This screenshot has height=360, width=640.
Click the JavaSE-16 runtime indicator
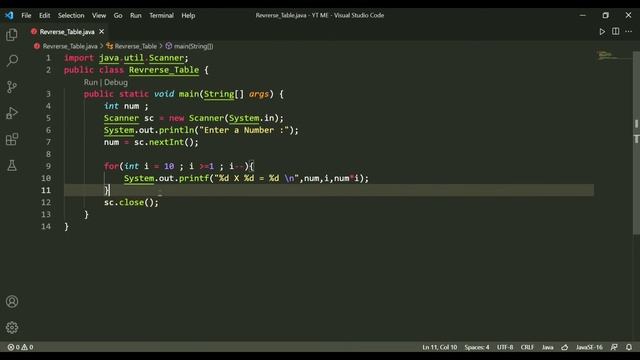point(589,347)
